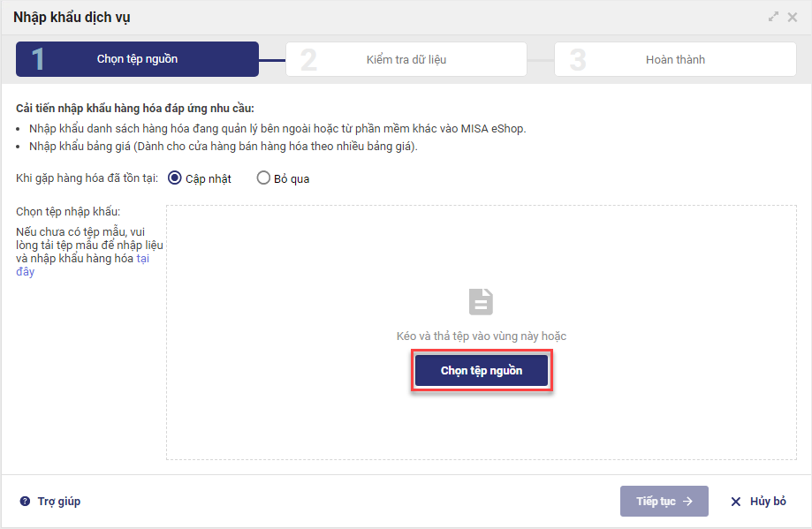Go to the Kiểm tra dữ liệu step
The height and width of the screenshot is (529, 812).
(407, 60)
